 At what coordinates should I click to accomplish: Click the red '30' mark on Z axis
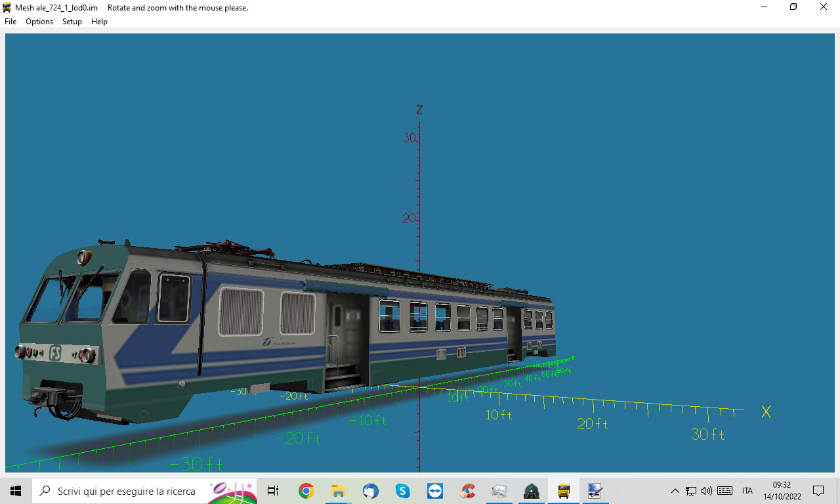point(410,138)
